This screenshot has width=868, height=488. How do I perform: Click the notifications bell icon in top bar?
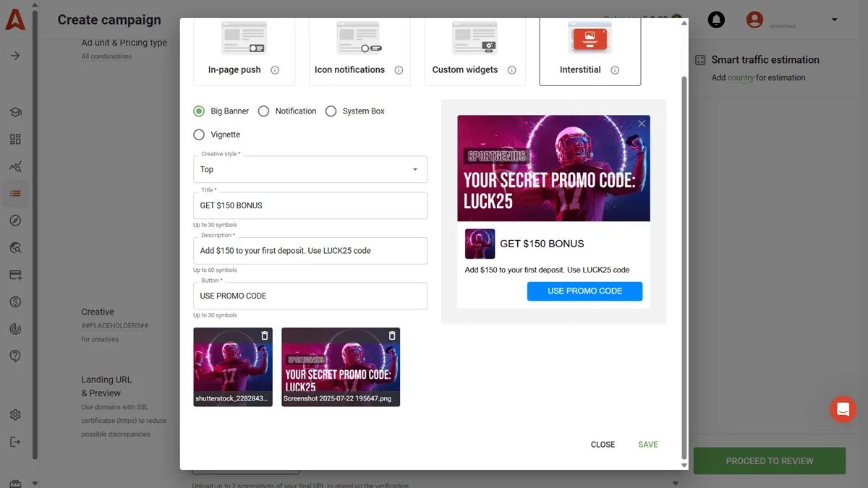point(716,20)
